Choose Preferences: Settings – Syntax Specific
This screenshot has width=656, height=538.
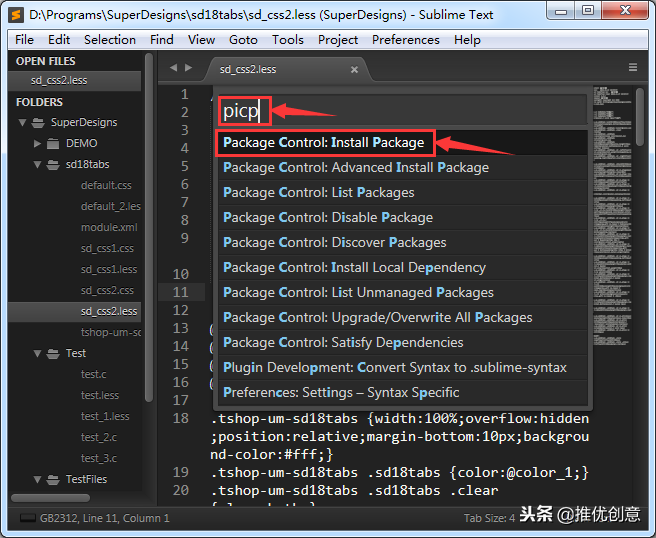(402, 393)
